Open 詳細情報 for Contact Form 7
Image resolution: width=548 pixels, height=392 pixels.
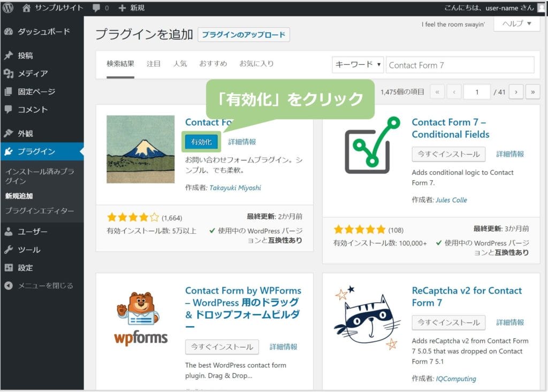(x=242, y=142)
